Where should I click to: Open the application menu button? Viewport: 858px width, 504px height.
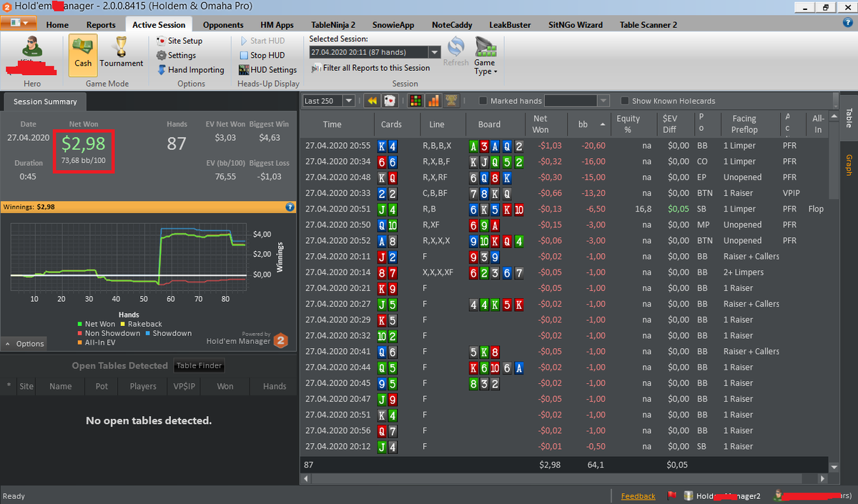pyautogui.click(x=19, y=24)
